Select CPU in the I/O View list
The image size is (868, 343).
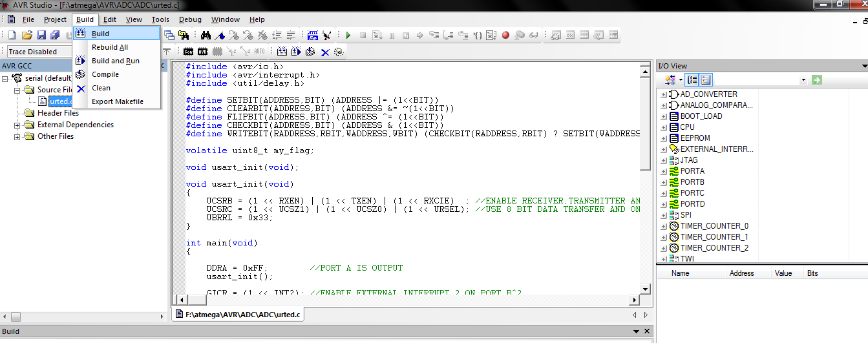(x=687, y=127)
